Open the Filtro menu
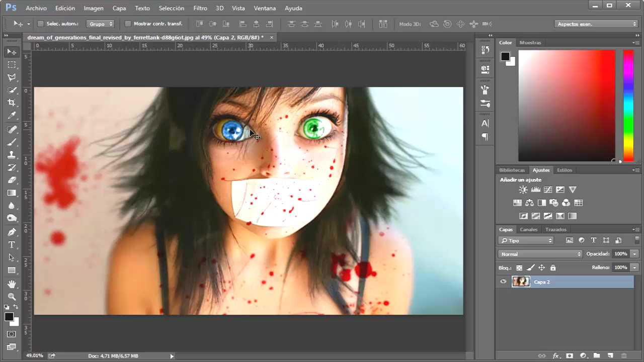This screenshot has width=644, height=362. coord(200,8)
